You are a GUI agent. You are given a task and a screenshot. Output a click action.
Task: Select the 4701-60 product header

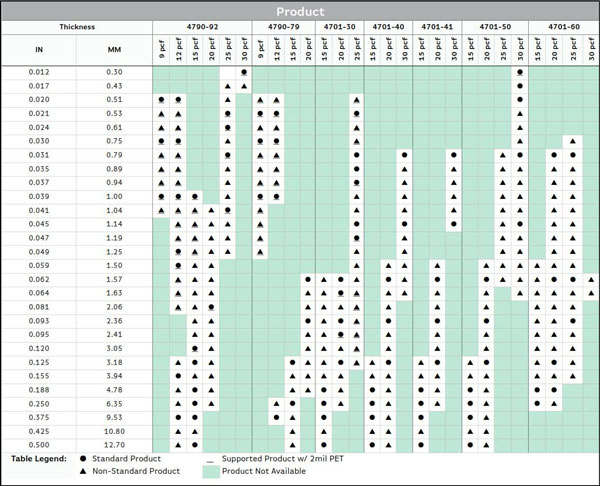click(x=564, y=27)
